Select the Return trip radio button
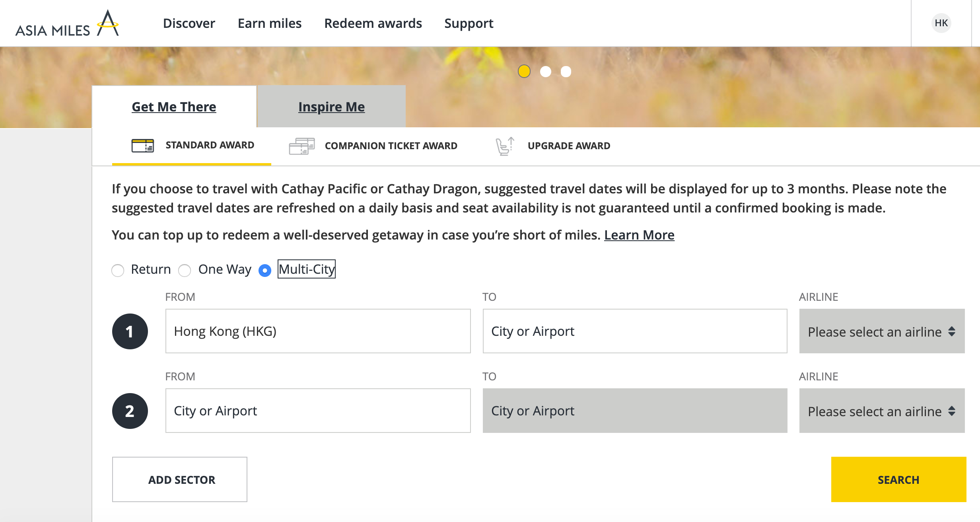Image resolution: width=980 pixels, height=522 pixels. pos(118,271)
